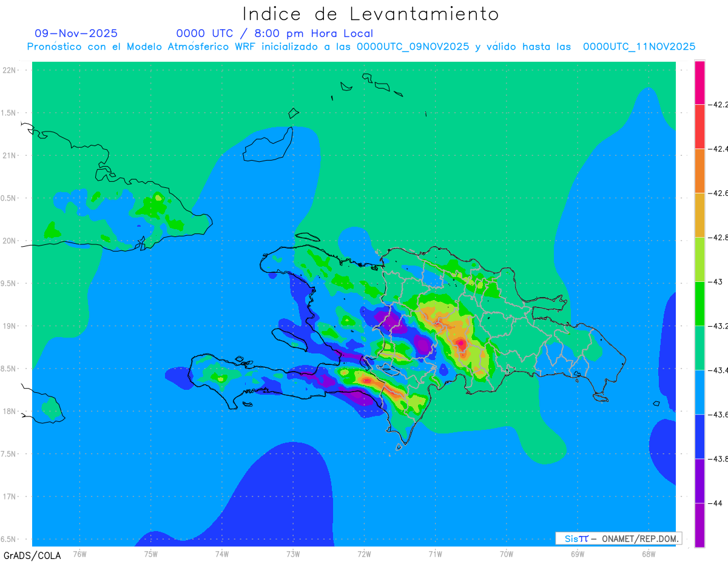Click the "68W" longitude label
The height and width of the screenshot is (562, 728).
(x=648, y=554)
